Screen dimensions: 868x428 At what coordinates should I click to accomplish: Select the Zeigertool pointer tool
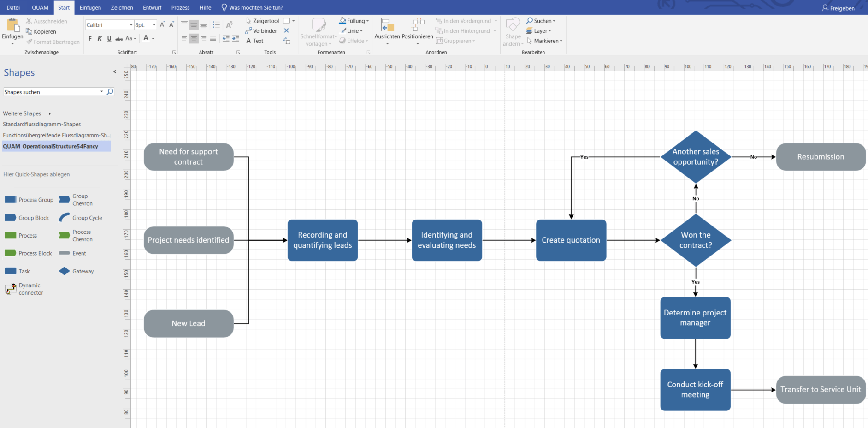tap(262, 21)
